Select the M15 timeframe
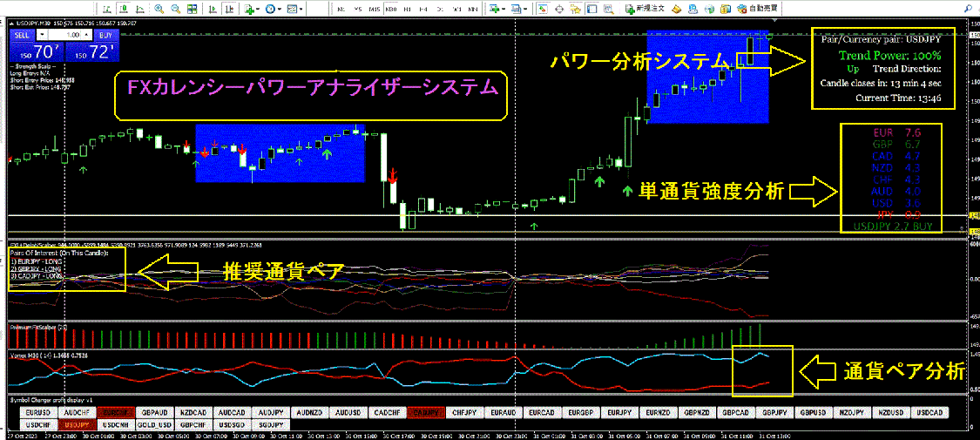Screen dimensions: 980x440 pyautogui.click(x=375, y=10)
